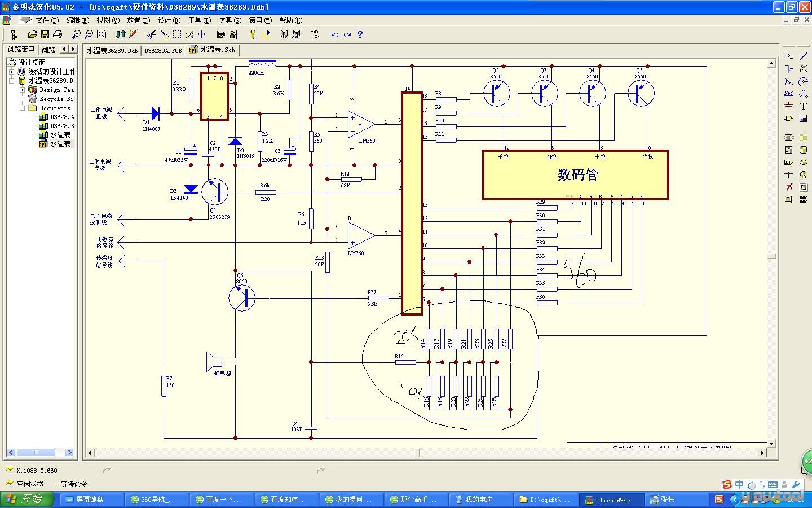Open the 放置(P) place menu
The width and height of the screenshot is (812, 508).
[138, 20]
